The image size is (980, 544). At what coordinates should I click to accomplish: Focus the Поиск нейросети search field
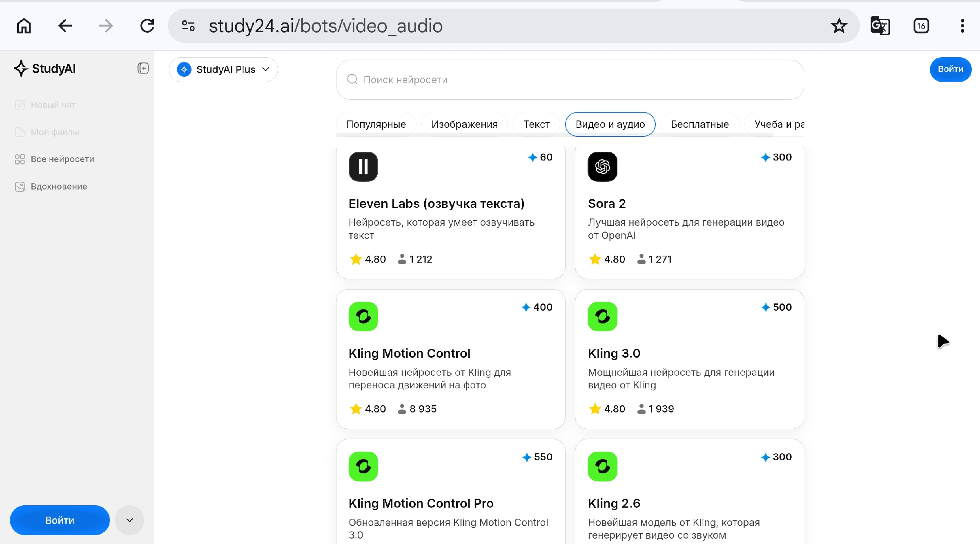[x=570, y=80]
